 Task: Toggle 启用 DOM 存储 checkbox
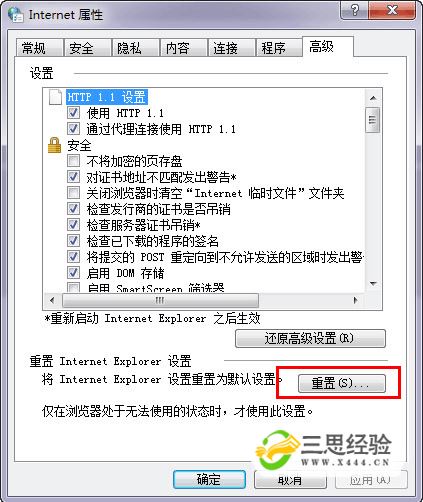coord(73,273)
